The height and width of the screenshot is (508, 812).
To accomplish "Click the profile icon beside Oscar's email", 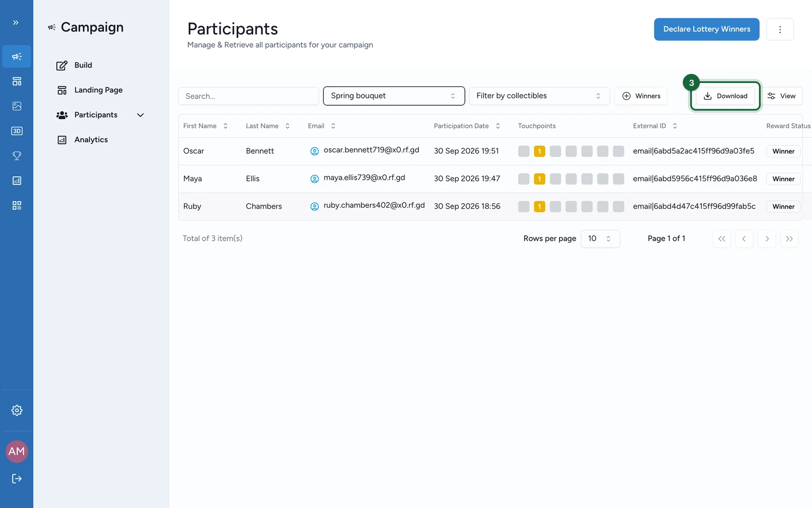I will point(315,151).
